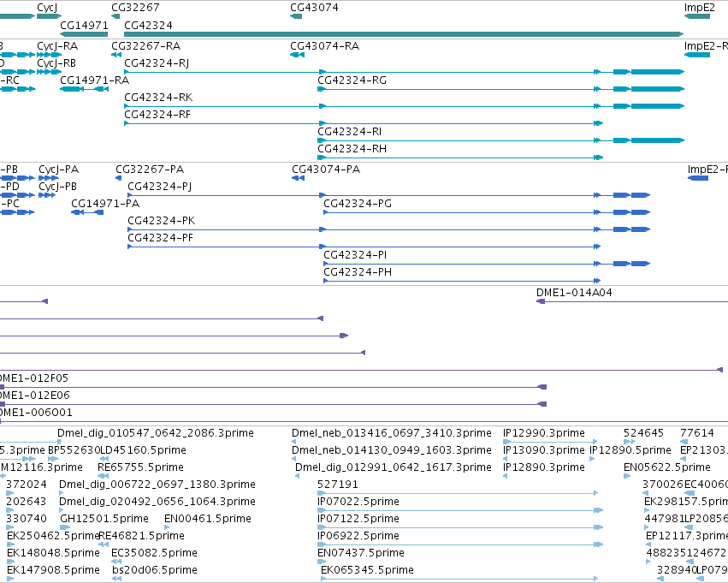Click EST Dmel_dig_010547_0642_2086.3prime
This screenshot has height=583, width=728.
click(x=156, y=433)
